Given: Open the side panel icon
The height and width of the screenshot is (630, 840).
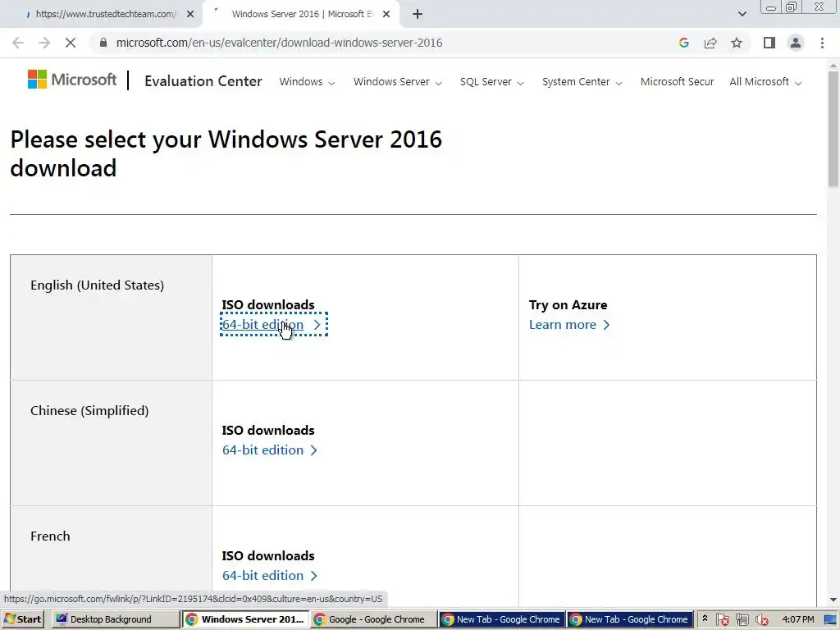Looking at the screenshot, I should tap(769, 43).
